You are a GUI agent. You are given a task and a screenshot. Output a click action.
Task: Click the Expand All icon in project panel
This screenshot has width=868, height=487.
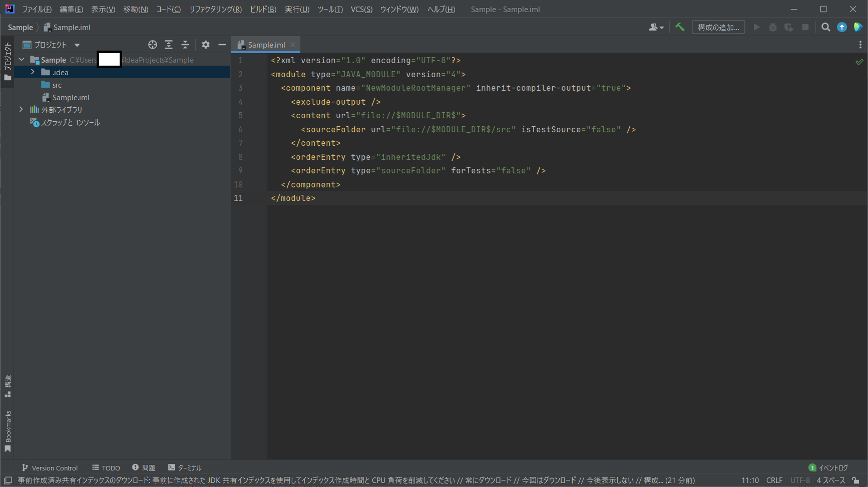(x=169, y=45)
